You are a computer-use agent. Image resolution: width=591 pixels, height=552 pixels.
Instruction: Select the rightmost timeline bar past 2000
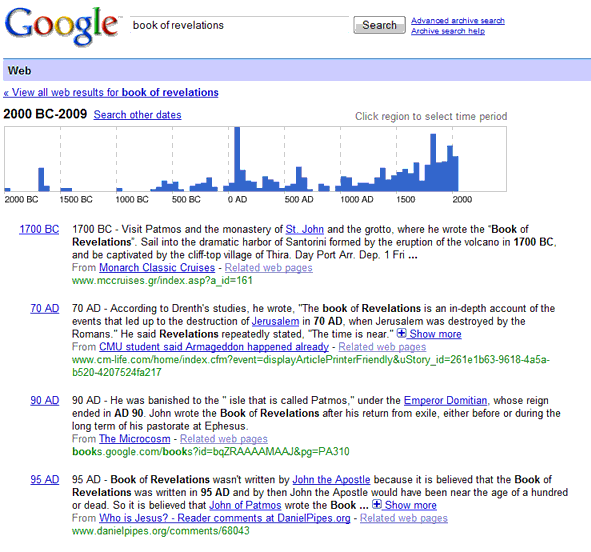pos(455,173)
